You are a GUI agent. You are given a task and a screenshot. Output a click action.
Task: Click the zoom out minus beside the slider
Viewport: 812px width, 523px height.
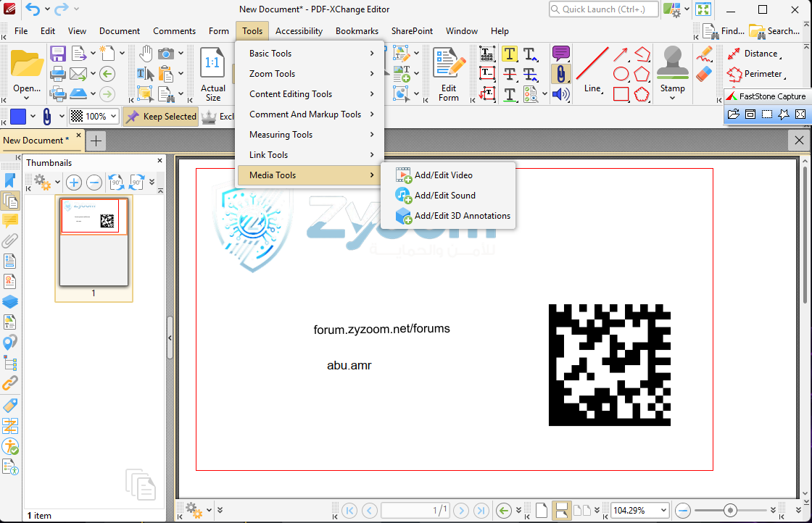click(683, 511)
